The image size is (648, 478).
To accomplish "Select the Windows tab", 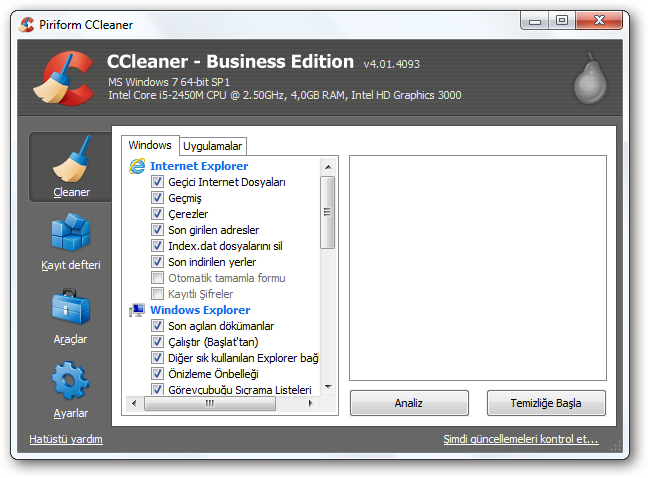I will (x=150, y=145).
